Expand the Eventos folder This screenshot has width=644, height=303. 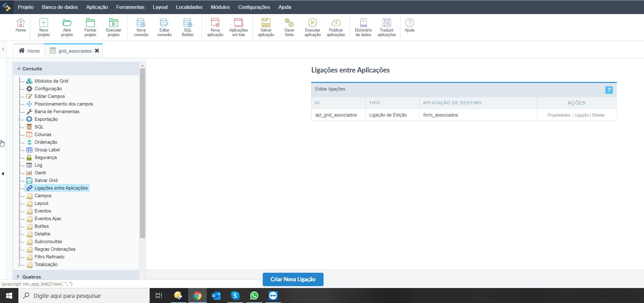(20, 211)
